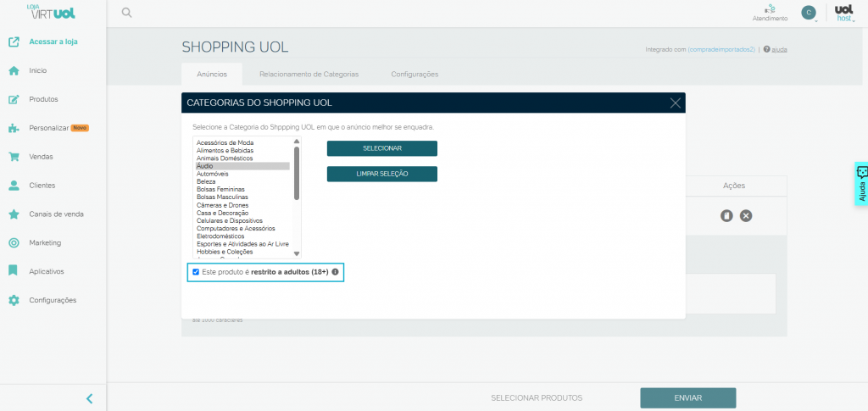Click the Acessar a loja external link icon
This screenshot has width=868, height=411.
point(14,42)
